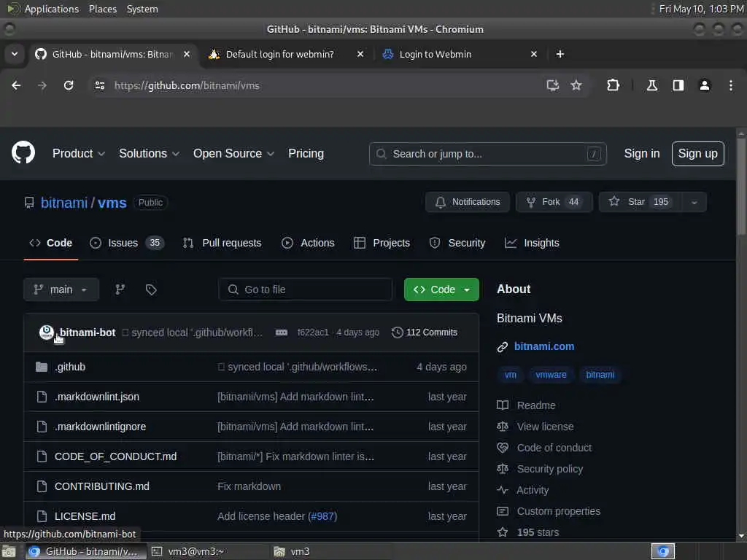View branches icon next to main

pyautogui.click(x=120, y=289)
